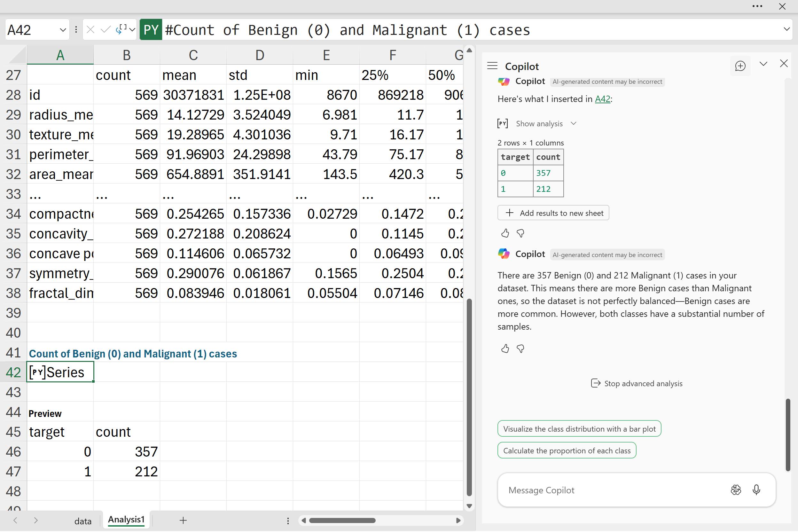Start a new Copilot chat icon

click(x=740, y=66)
